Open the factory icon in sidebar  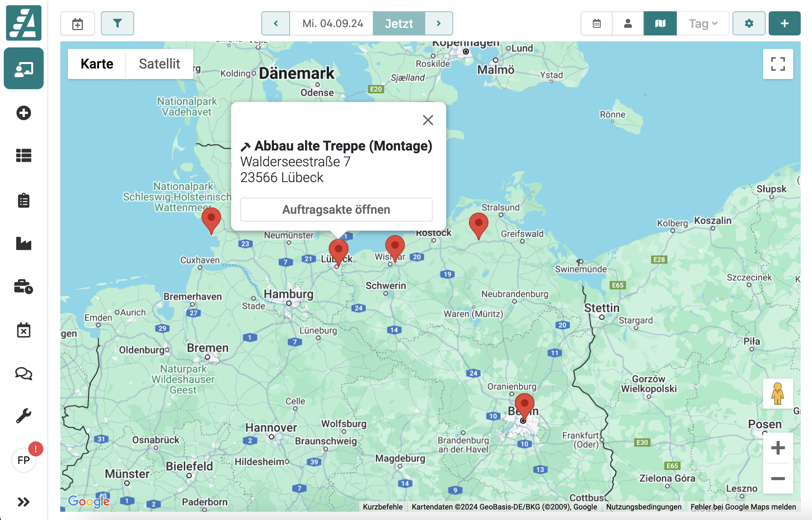point(24,243)
